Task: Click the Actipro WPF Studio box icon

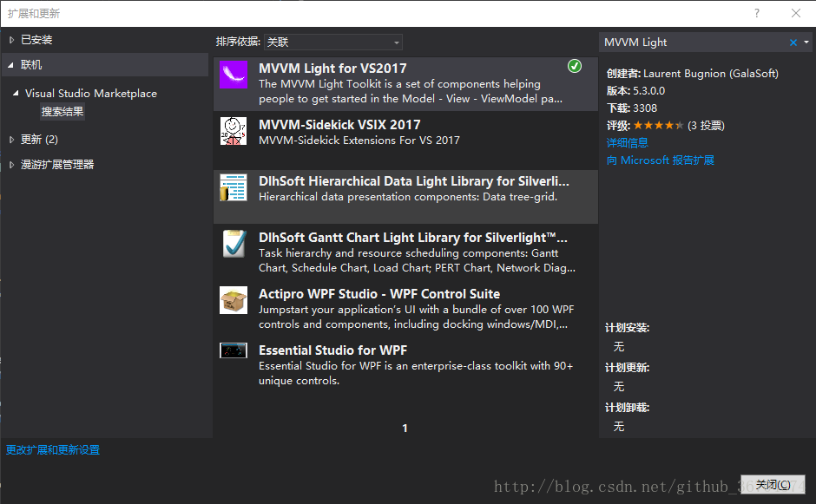Action: tap(234, 300)
